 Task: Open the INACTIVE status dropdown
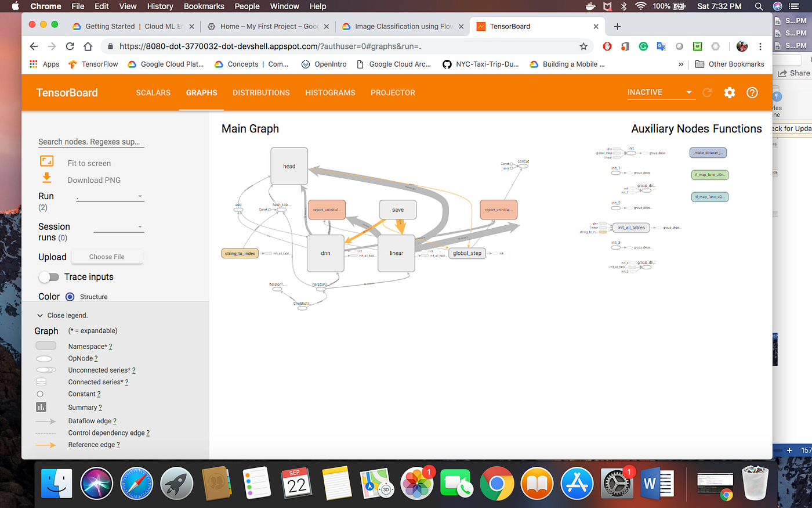coord(660,92)
